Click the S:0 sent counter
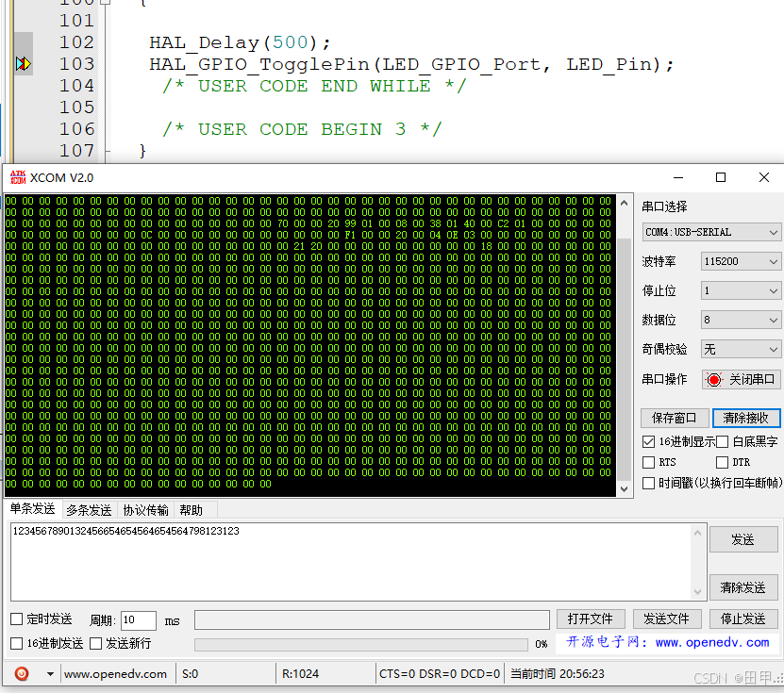The height and width of the screenshot is (693, 784). coord(190,674)
